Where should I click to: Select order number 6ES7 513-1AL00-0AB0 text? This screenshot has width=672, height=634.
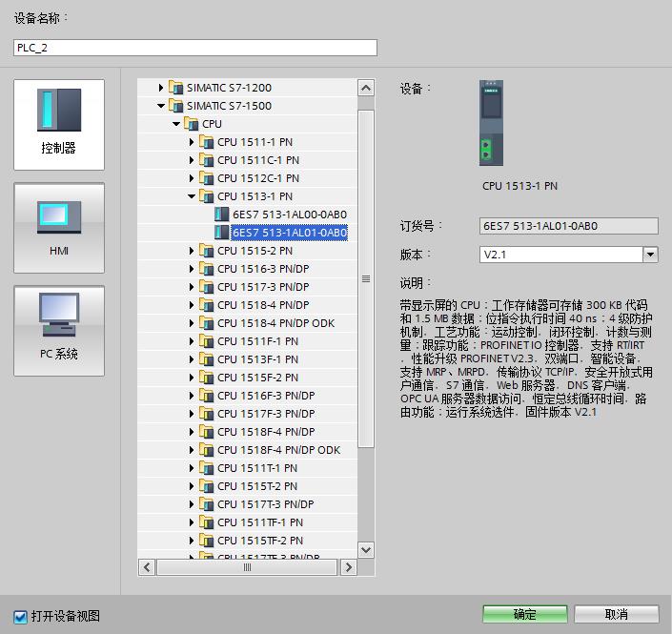(290, 215)
